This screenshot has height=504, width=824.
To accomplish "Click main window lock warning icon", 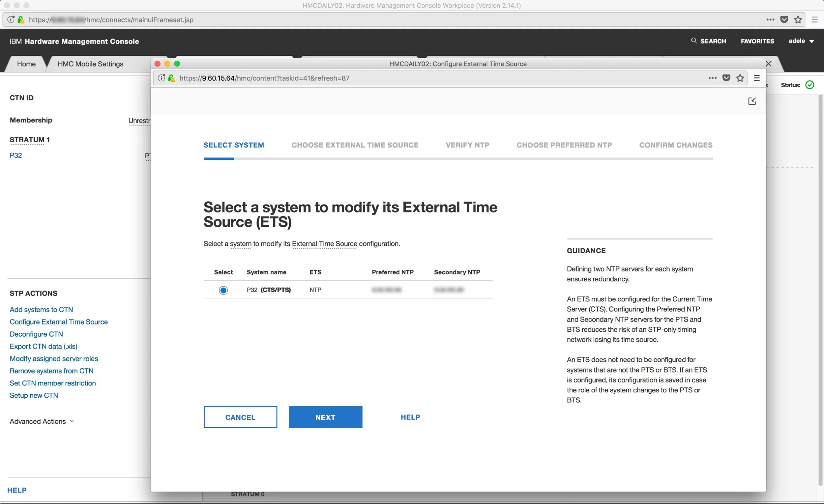I will pos(21,20).
